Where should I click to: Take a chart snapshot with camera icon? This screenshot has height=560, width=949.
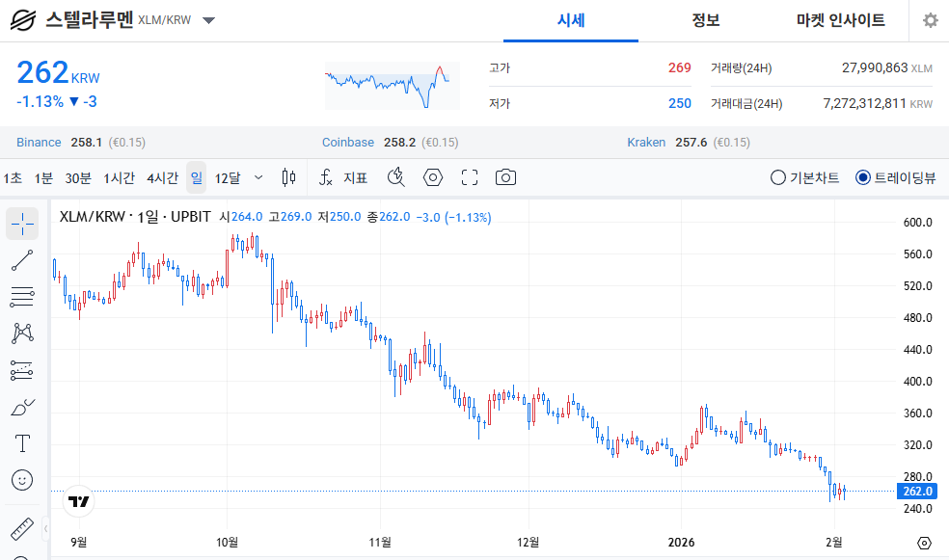pos(505,177)
